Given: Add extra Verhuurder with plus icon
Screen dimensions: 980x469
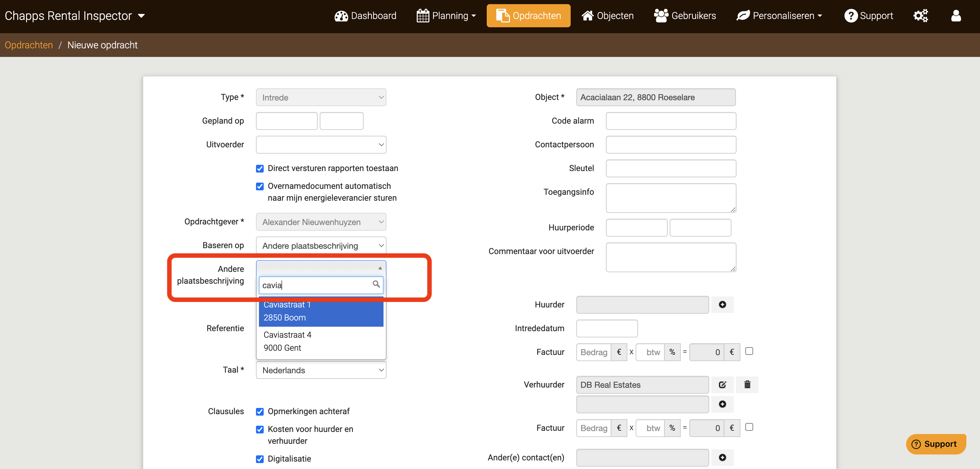Looking at the screenshot, I should (722, 404).
